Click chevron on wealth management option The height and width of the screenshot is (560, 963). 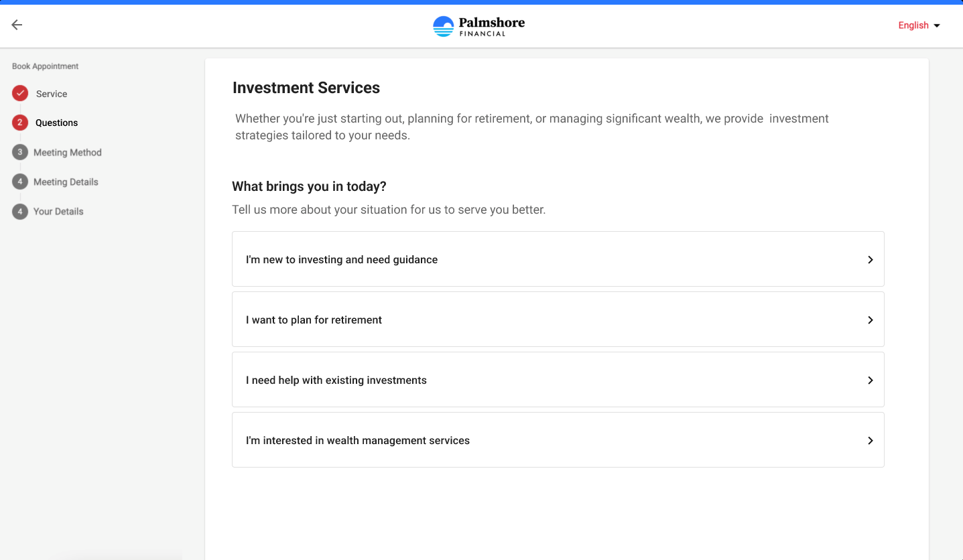(x=871, y=440)
